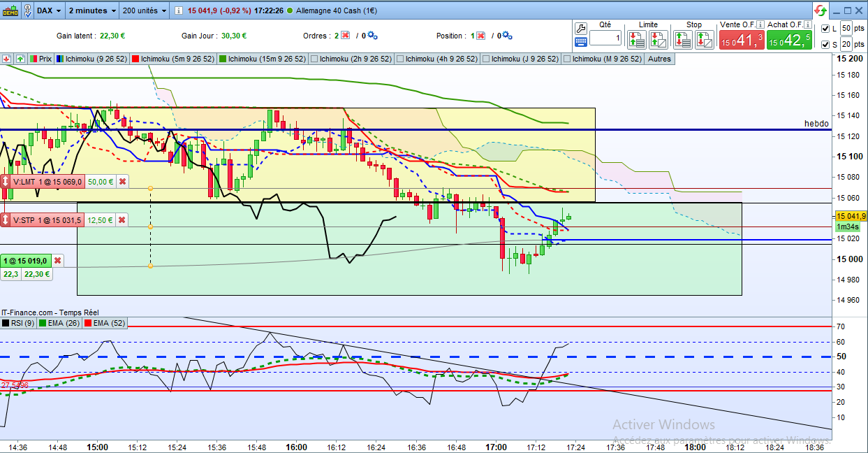The width and height of the screenshot is (868, 453).
Task: Click the red cancel-orders X next to Ordres
Action: click(x=345, y=36)
